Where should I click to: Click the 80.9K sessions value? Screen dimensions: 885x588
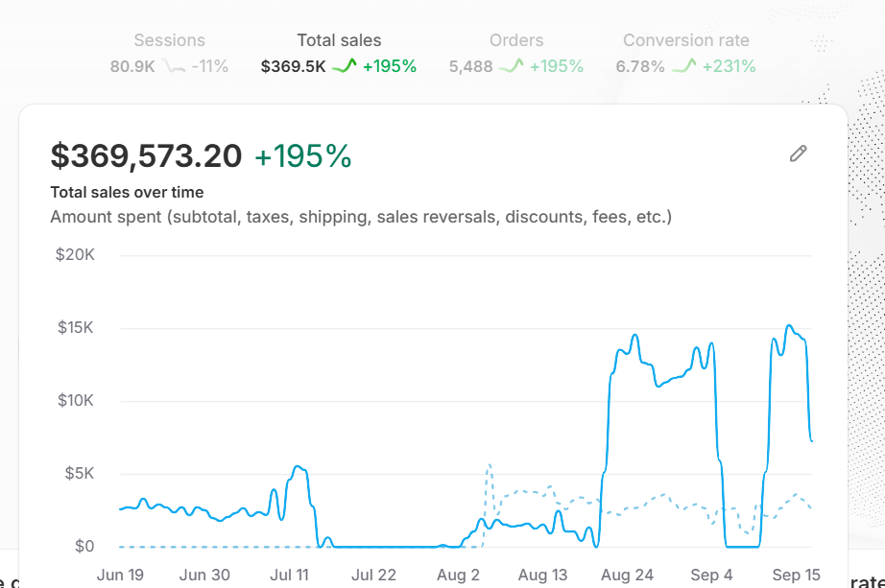click(132, 66)
